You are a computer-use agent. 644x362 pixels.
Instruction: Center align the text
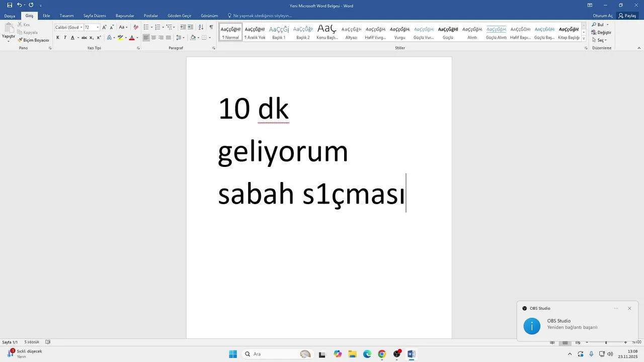tap(153, 38)
